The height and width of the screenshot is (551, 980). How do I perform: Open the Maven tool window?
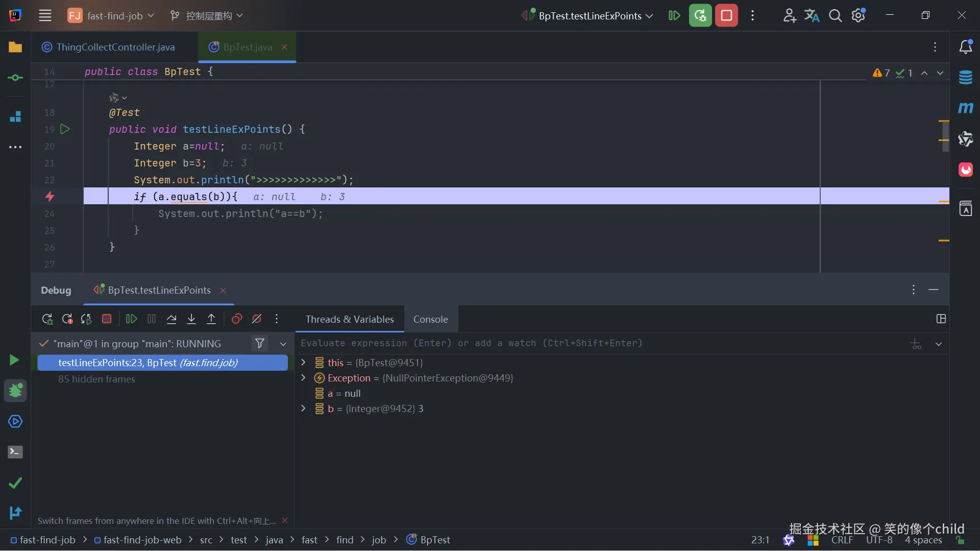[966, 108]
